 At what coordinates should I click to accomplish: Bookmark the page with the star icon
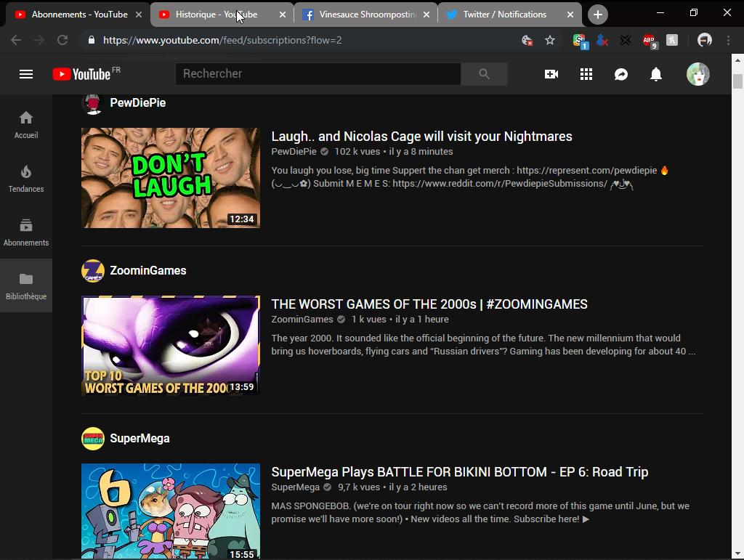pyautogui.click(x=550, y=40)
